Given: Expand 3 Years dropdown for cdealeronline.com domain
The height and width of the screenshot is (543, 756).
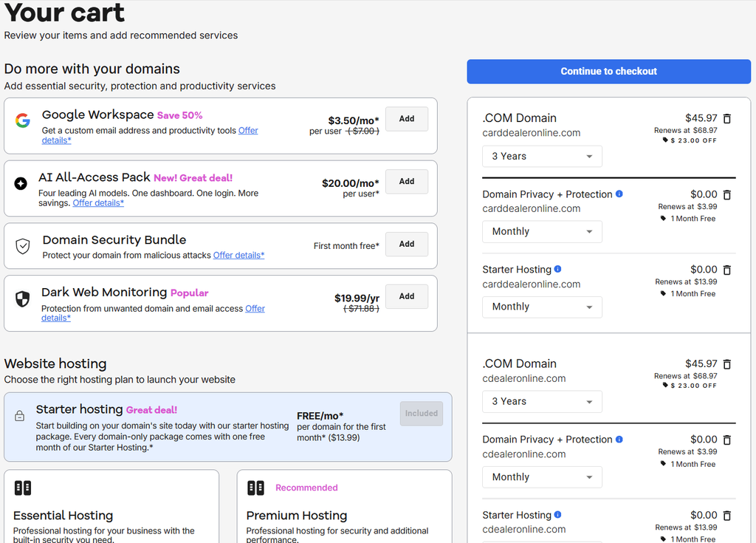Looking at the screenshot, I should (542, 402).
